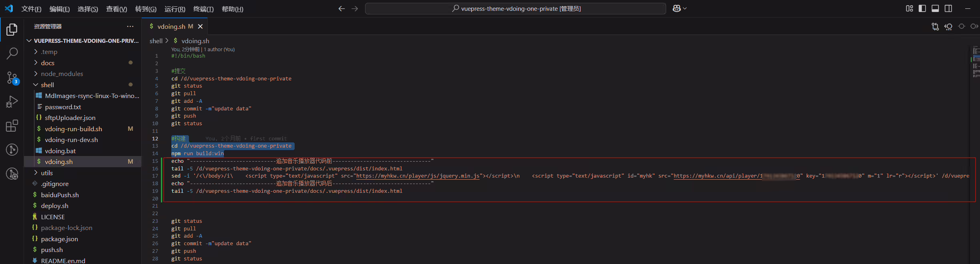Open the jquery.min.js script link
980x264 pixels.
point(418,176)
